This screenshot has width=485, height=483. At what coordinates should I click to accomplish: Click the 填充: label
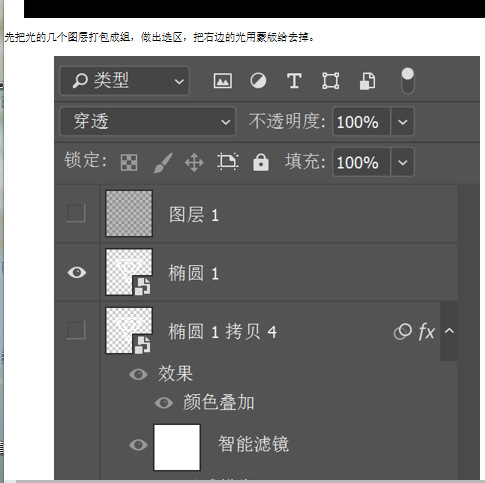(x=305, y=161)
